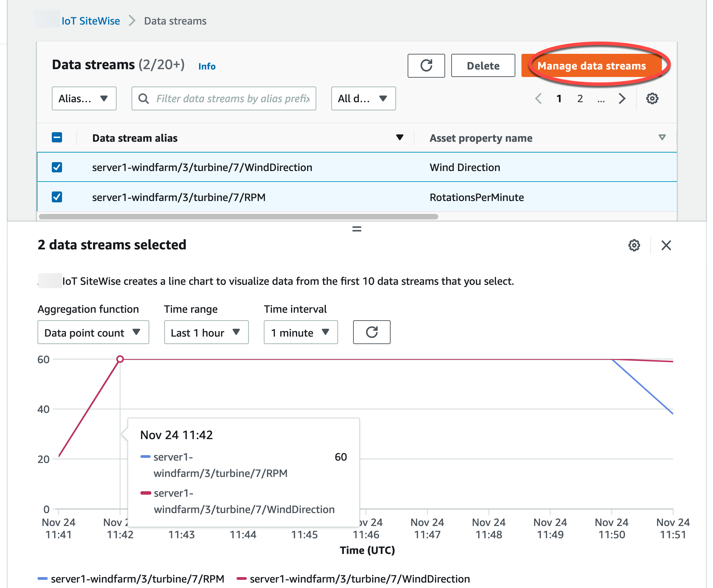This screenshot has width=713, height=588.
Task: Go to page 2 of results
Action: tap(580, 99)
